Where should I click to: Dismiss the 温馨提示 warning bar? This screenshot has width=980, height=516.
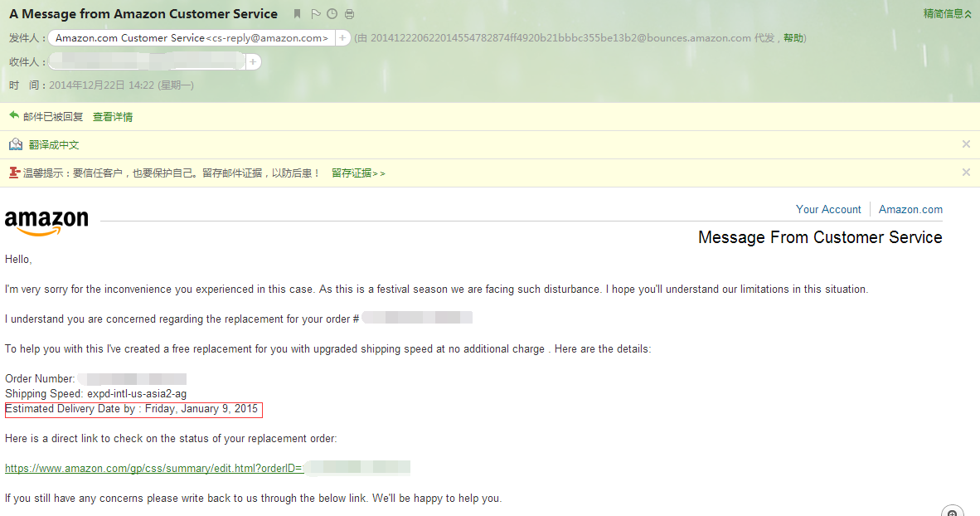tap(966, 173)
